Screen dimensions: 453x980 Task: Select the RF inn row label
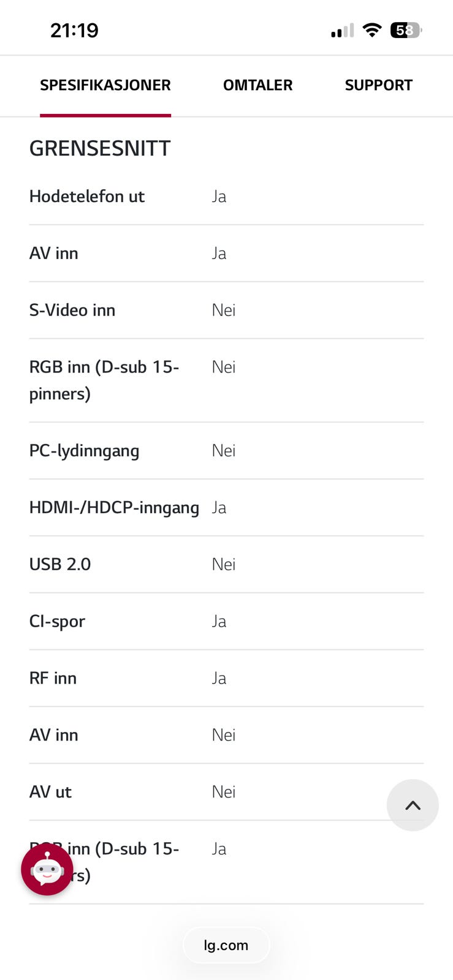click(53, 678)
